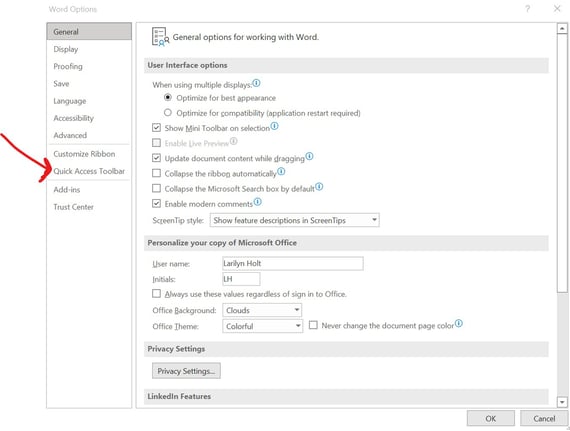Screen dimensions: 570x431
Task: Open the Trust Center category
Action: point(89,207)
